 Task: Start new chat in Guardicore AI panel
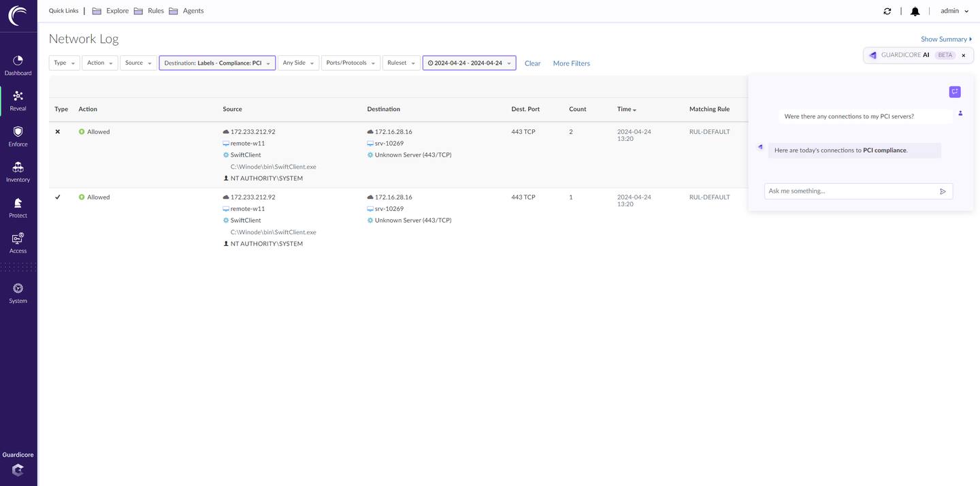click(x=955, y=92)
